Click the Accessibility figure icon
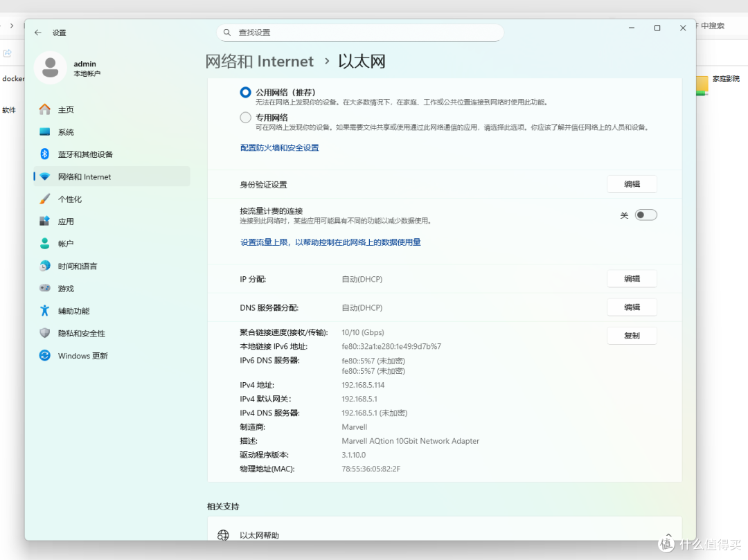The image size is (748, 560). click(45, 311)
